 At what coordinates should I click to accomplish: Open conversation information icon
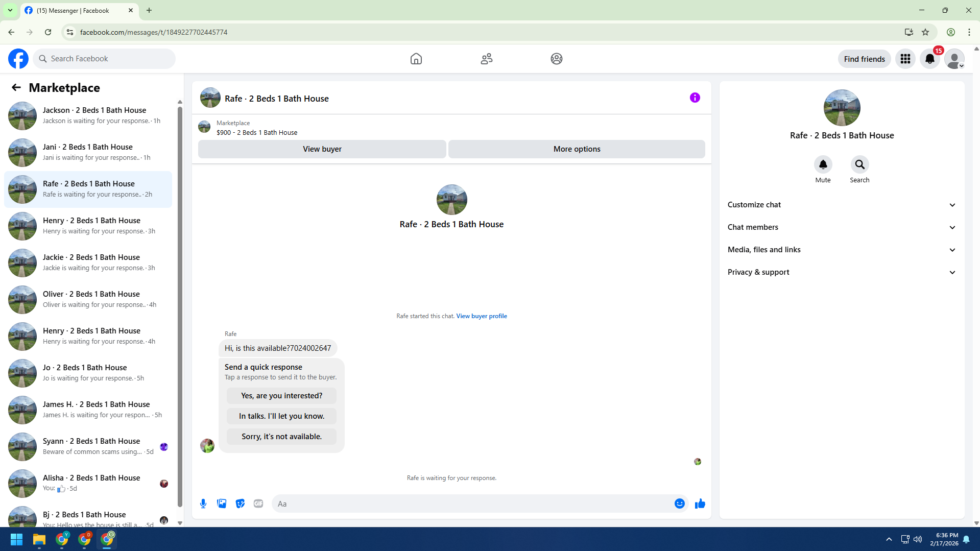[695, 98]
